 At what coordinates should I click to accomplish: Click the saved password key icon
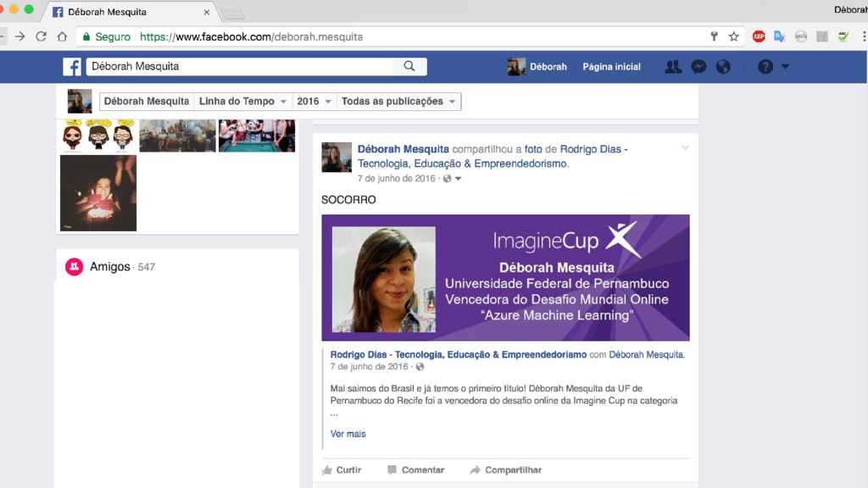[714, 36]
